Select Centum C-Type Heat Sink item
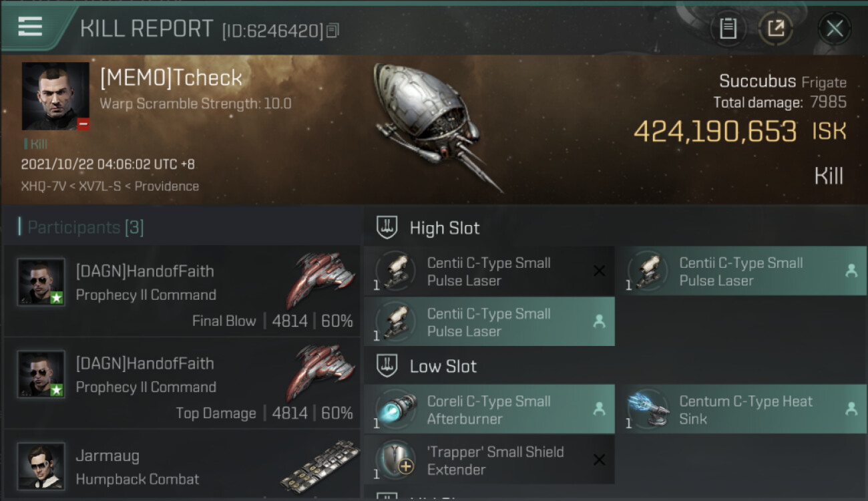This screenshot has width=868, height=501. coord(741,409)
